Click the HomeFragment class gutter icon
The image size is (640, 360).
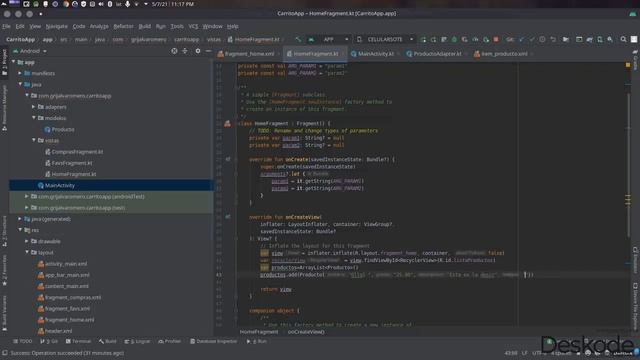point(227,124)
